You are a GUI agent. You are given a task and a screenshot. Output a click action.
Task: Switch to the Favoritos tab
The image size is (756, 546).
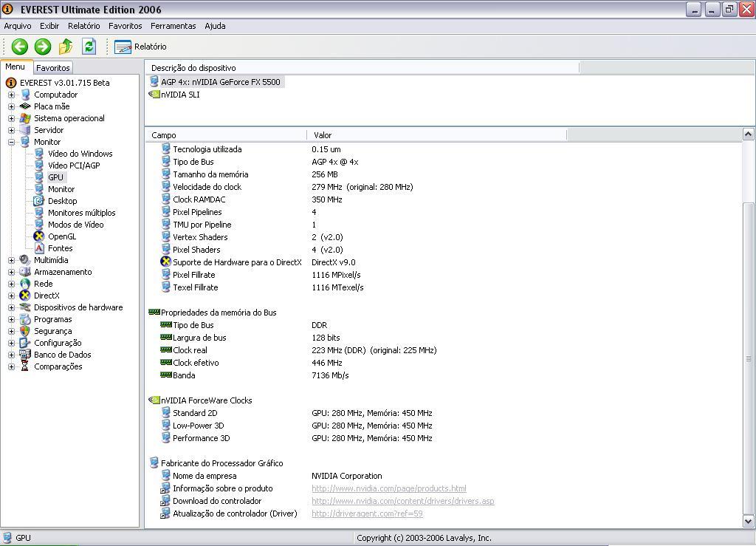click(53, 68)
